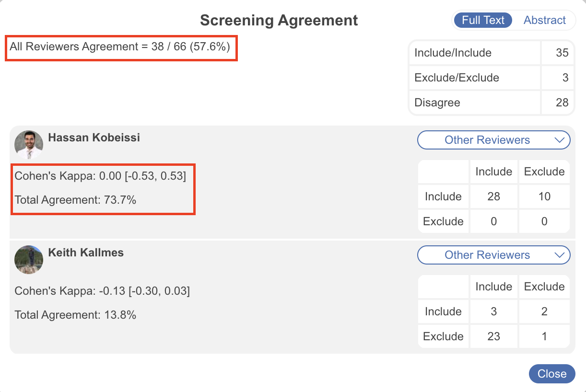Click the Close button
The height and width of the screenshot is (392, 586).
[551, 374]
